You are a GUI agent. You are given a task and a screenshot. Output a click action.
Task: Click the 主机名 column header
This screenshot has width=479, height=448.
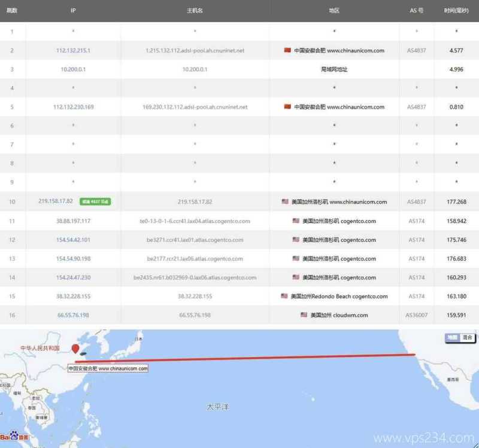click(x=195, y=11)
